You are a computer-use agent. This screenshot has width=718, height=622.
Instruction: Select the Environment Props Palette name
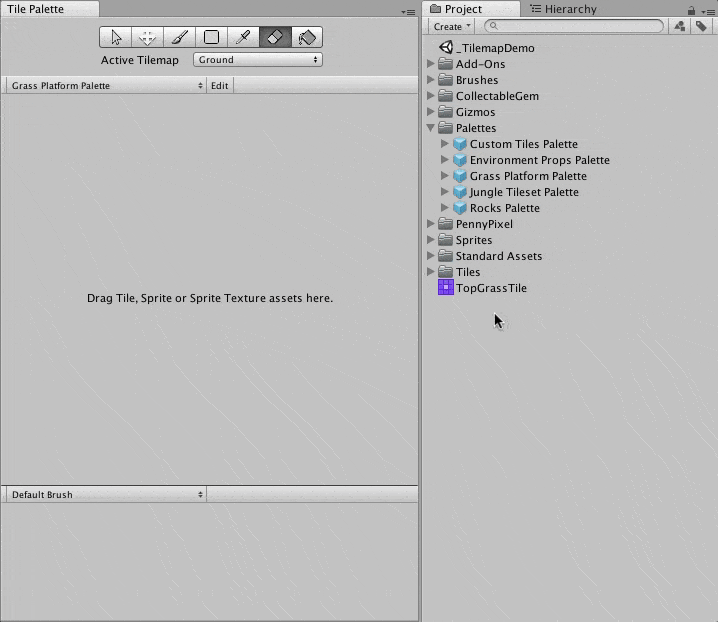click(539, 160)
